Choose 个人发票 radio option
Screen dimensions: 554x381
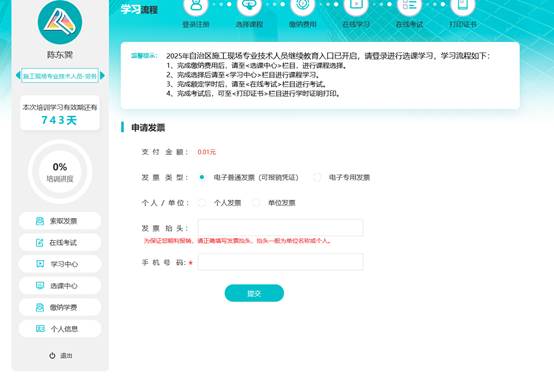pyautogui.click(x=202, y=203)
